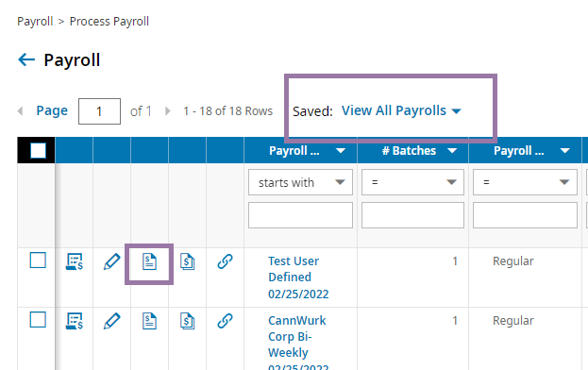Open multi-page dollar report icon for Test User Defined
The image size is (588, 370).
point(187,261)
